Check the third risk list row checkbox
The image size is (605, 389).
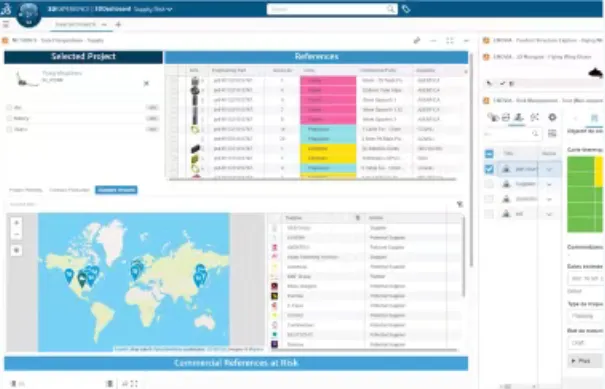pos(489,199)
